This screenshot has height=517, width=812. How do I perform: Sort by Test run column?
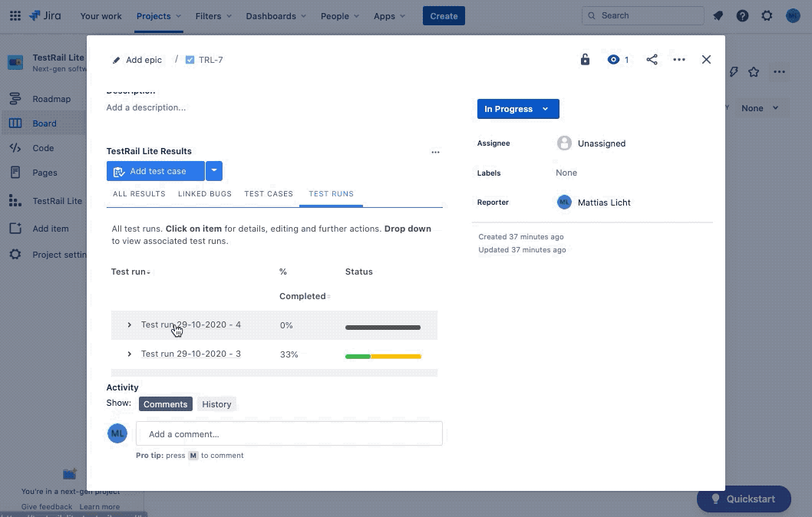click(130, 272)
